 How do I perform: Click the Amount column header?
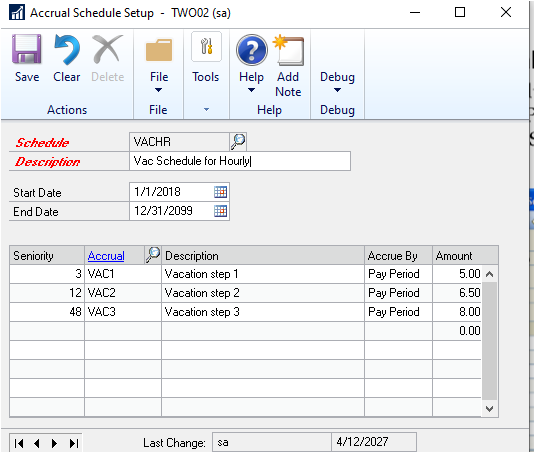coord(465,255)
